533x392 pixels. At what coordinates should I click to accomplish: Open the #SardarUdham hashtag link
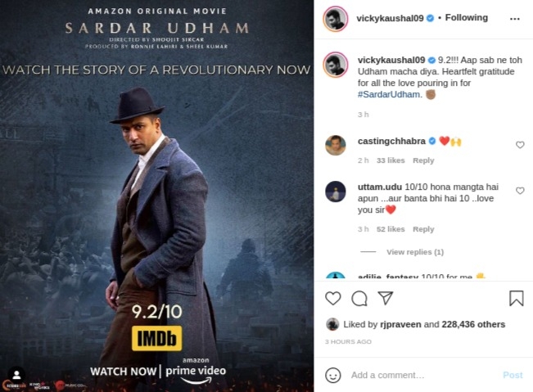point(389,94)
